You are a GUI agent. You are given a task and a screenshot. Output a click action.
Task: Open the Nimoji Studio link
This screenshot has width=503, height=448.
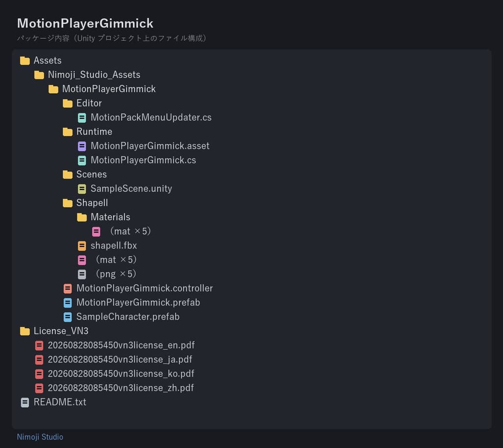tap(40, 437)
